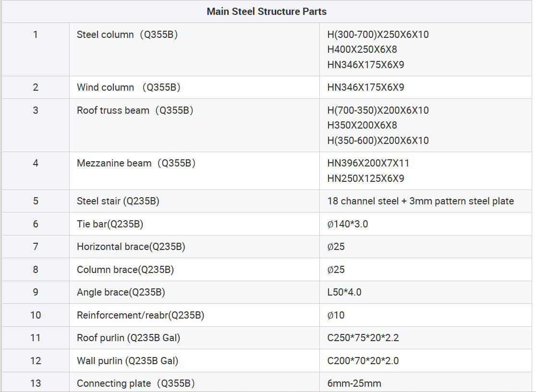
Task: Click the "Roof truss beam (Q355B)" cell
Action: (135, 110)
